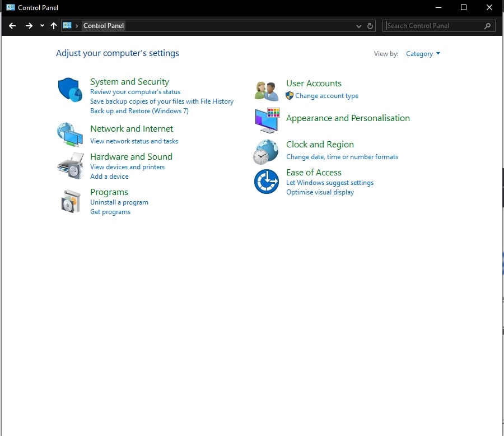The height and width of the screenshot is (436, 504).
Task: Change date, time or number formats
Action: tap(342, 157)
